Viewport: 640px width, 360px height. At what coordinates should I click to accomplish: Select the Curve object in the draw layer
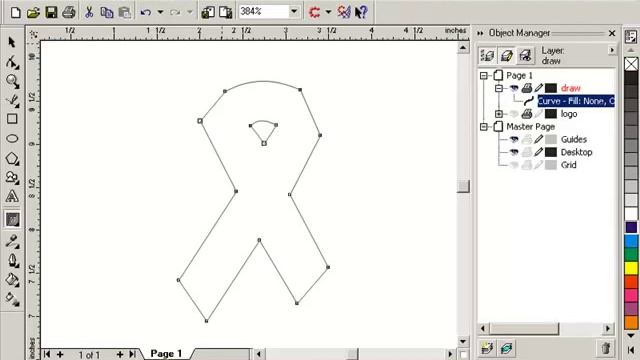point(576,101)
